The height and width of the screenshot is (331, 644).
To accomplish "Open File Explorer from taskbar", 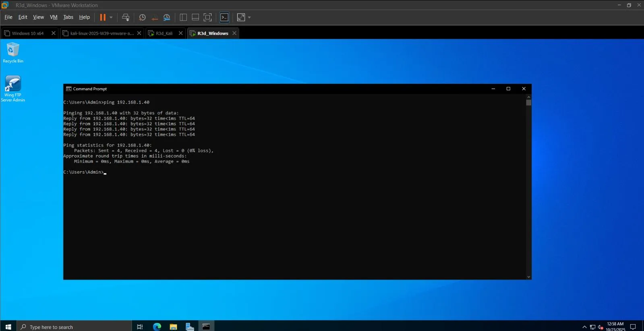I will pyautogui.click(x=173, y=327).
